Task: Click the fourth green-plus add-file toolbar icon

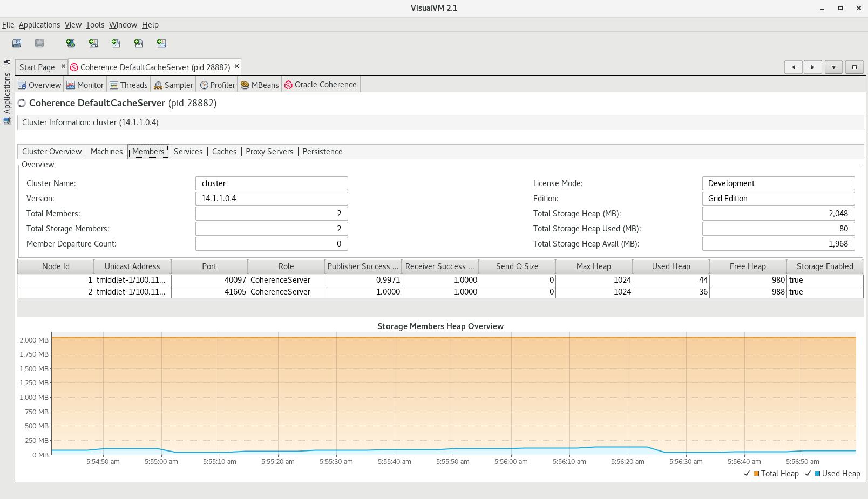Action: [139, 44]
